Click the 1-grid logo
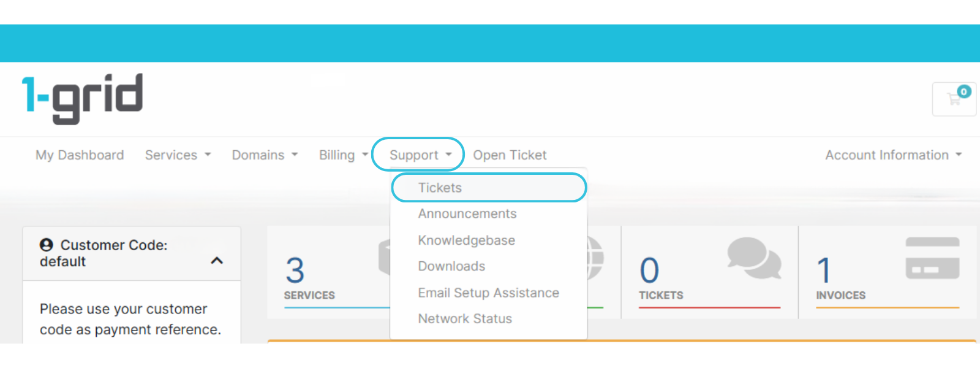This screenshot has height=368, width=980. (83, 98)
